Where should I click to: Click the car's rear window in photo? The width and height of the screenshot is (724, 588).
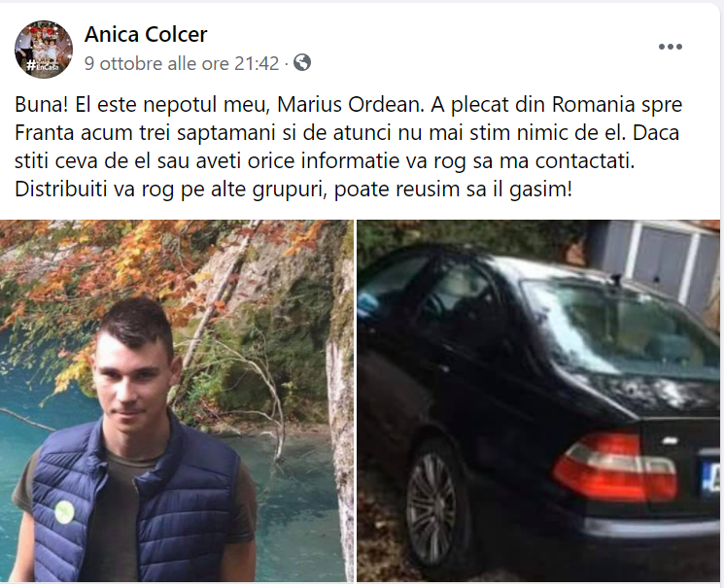tap(619, 332)
